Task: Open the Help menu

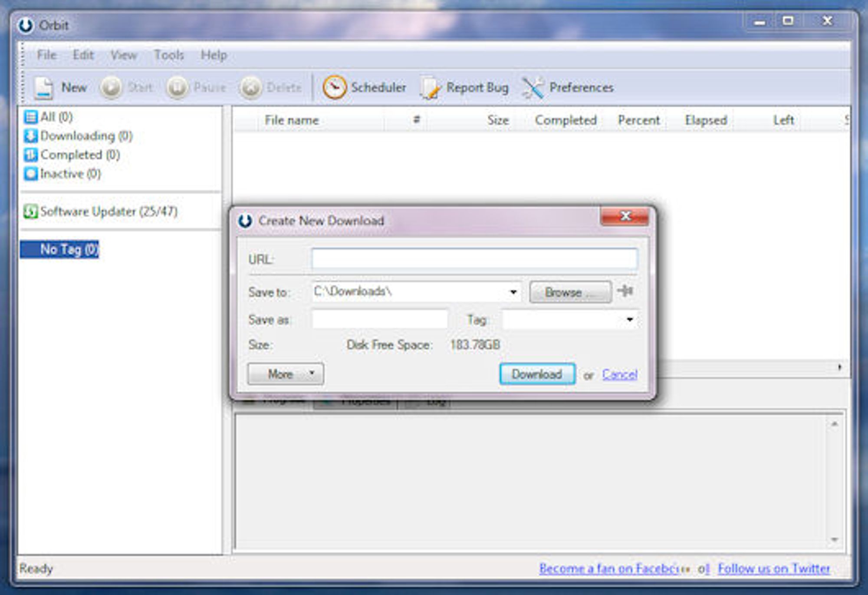Action: [x=214, y=55]
